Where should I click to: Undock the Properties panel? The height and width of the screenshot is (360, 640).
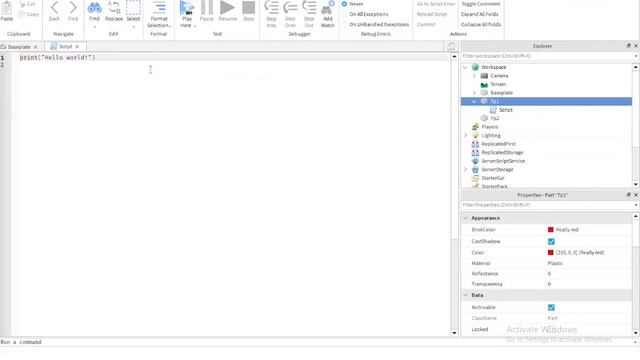click(629, 195)
